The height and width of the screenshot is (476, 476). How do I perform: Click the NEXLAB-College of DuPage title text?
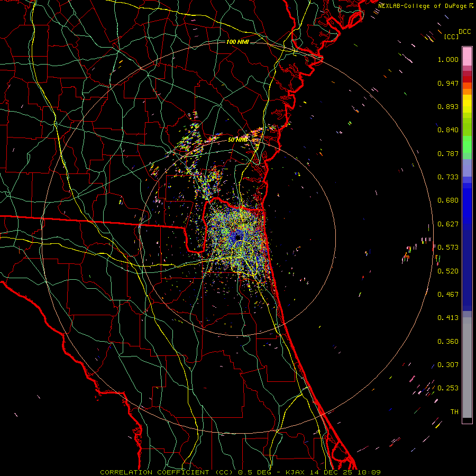click(426, 6)
